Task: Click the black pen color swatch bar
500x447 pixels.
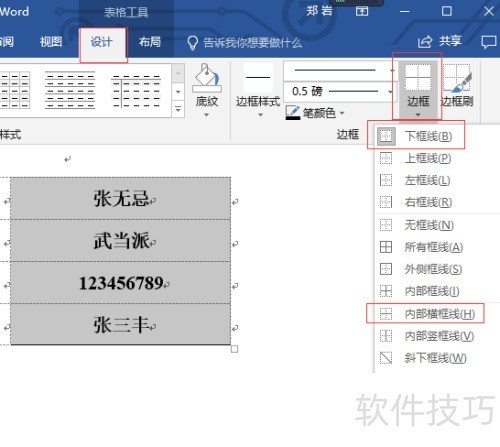Action: (293, 118)
